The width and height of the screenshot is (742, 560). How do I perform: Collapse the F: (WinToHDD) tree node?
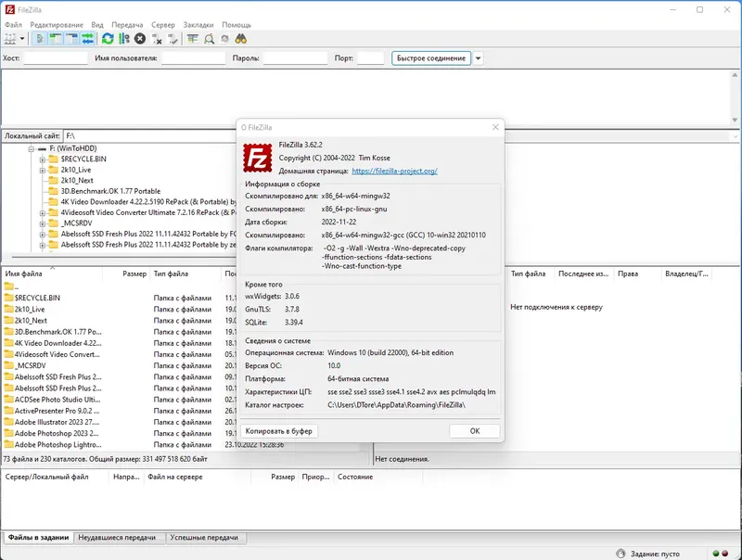click(x=32, y=148)
